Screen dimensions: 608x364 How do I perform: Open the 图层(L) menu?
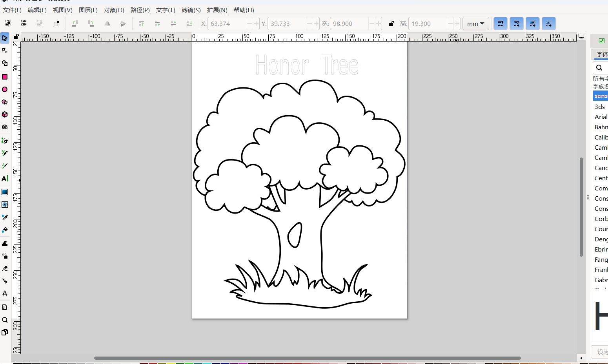click(88, 10)
